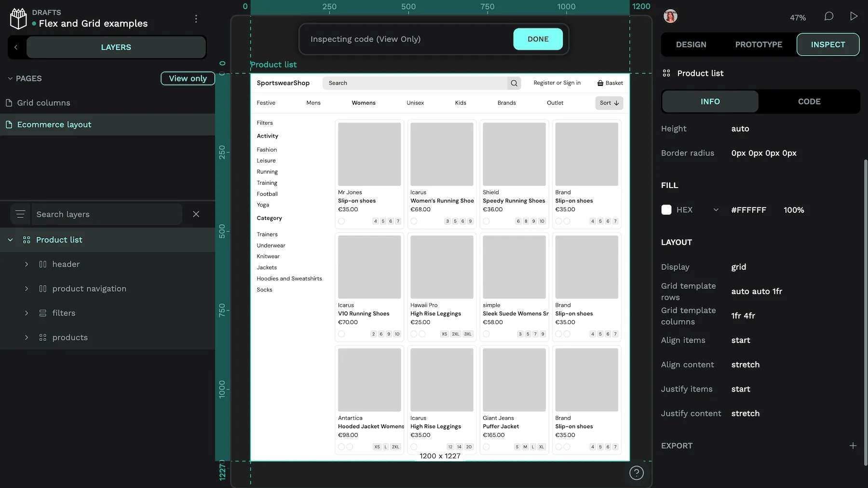Click the presentation play icon
The image size is (868, 488).
[853, 16]
